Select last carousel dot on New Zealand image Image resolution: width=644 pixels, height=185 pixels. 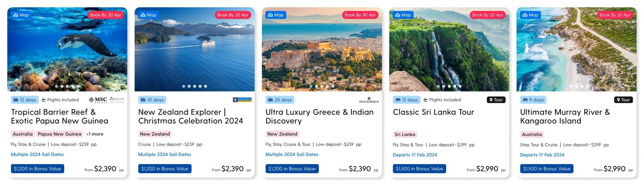point(206,86)
